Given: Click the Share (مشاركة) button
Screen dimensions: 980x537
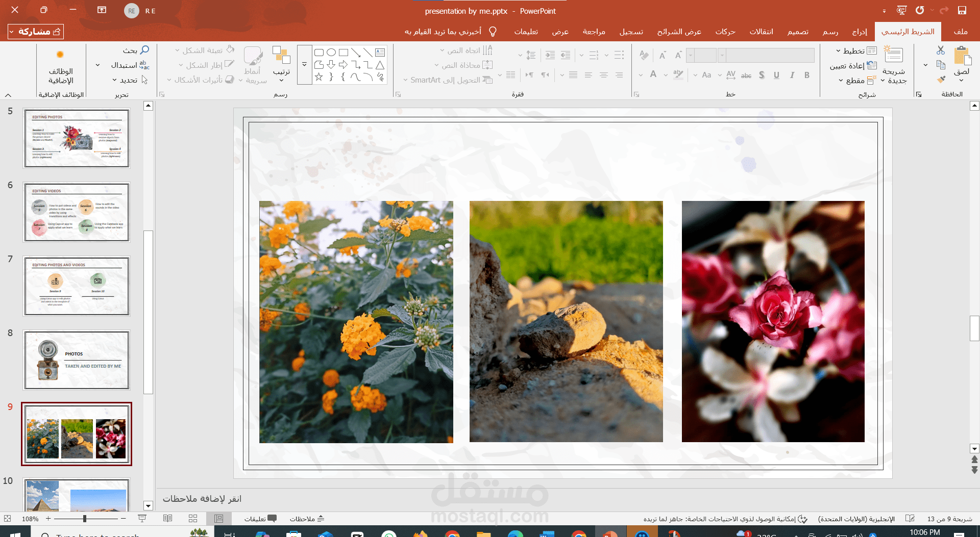Looking at the screenshot, I should 35,32.
